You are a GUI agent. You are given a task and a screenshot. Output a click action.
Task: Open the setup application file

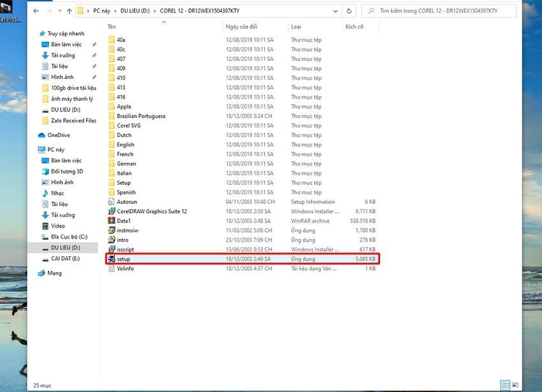click(x=242, y=259)
